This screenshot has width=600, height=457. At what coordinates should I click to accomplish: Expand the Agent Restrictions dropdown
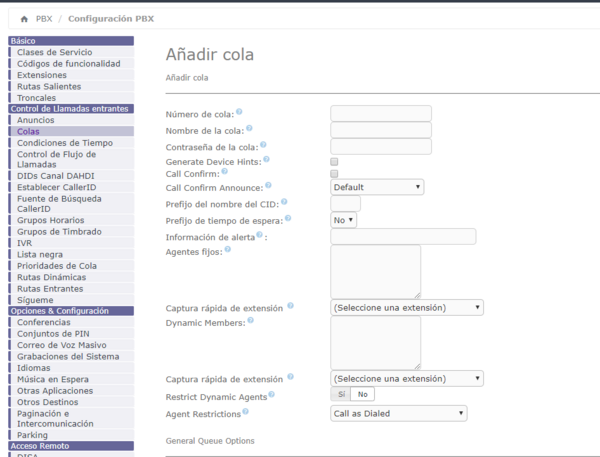398,413
